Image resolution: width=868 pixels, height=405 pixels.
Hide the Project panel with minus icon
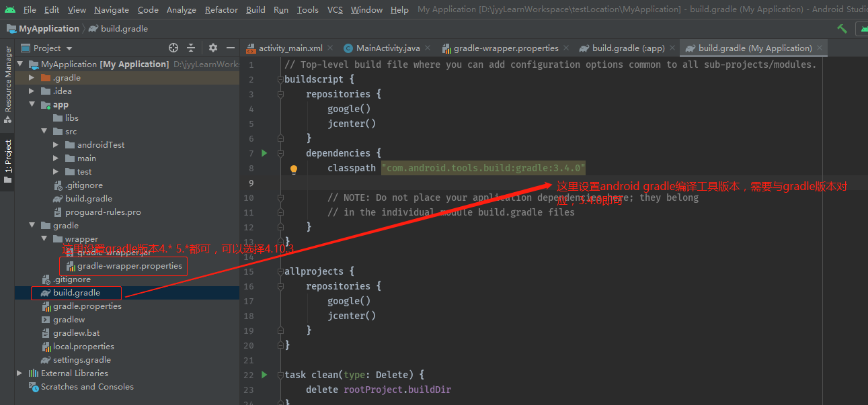click(230, 48)
